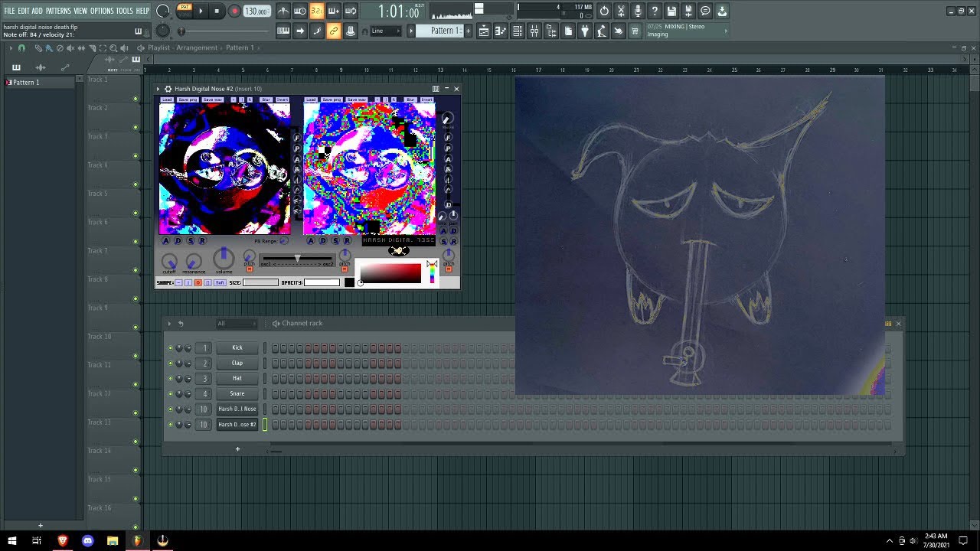Select the Kick channel button
Screen dimensions: 980x551
coord(237,347)
